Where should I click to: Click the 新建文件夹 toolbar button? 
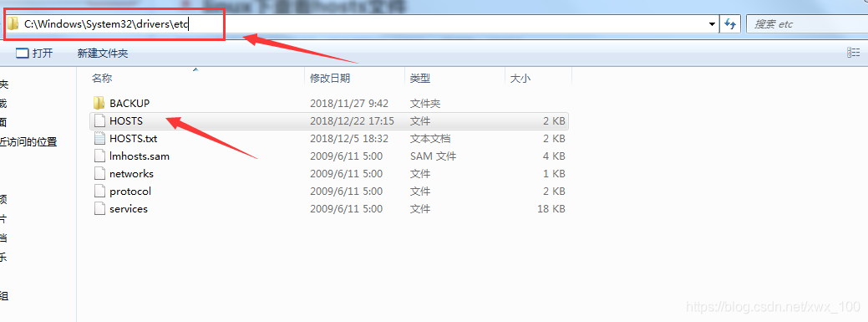point(103,54)
